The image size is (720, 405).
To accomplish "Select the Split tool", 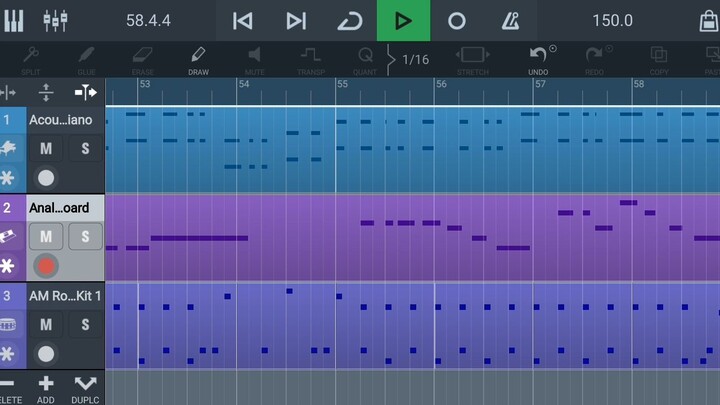I will [x=30, y=59].
